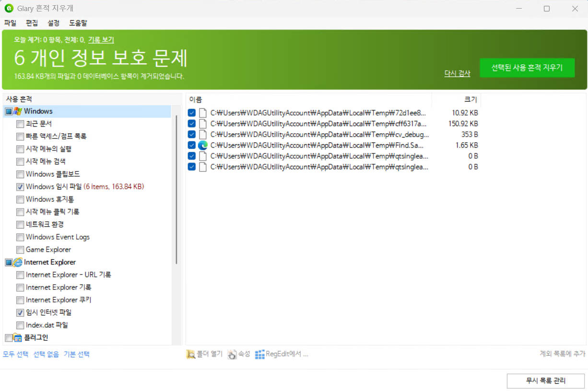The image size is (588, 391).
Task: Open the 파일 menu
Action: click(10, 23)
